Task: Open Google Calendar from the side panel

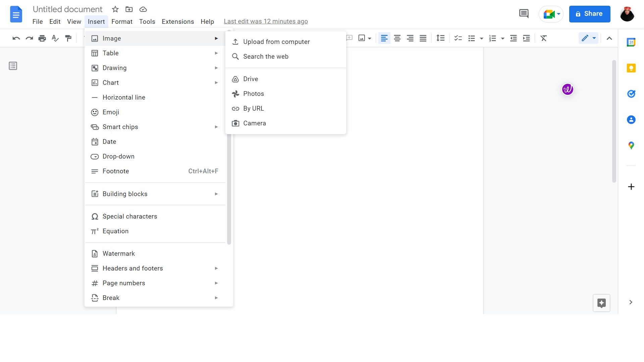Action: [631, 42]
